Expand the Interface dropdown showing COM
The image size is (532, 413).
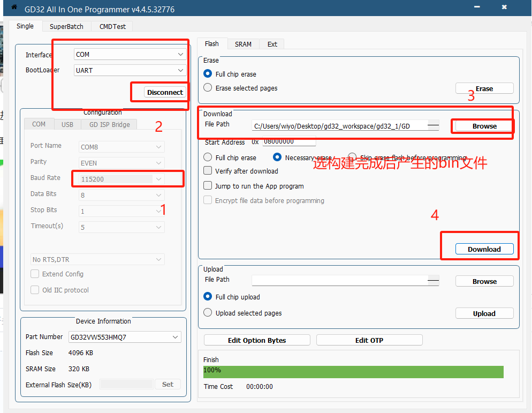point(130,54)
